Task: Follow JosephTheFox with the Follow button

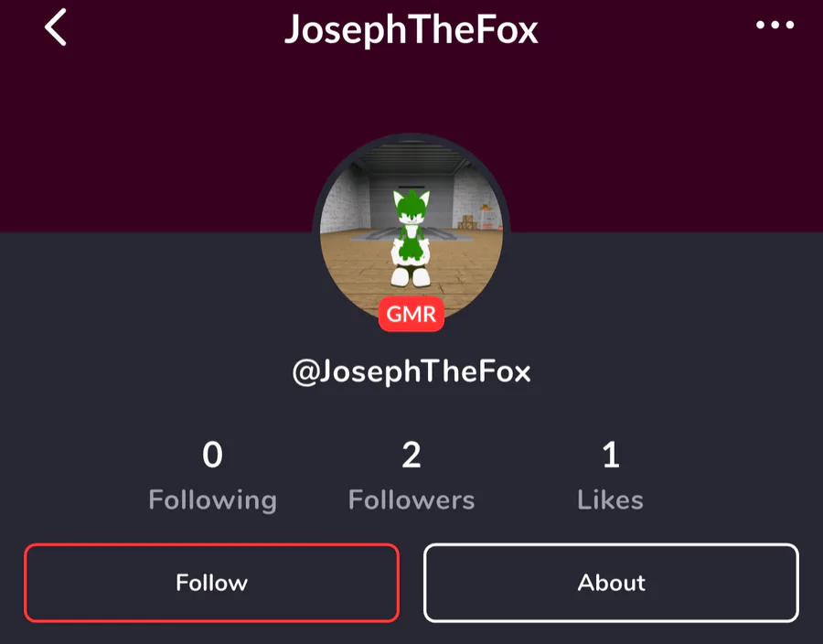Action: pyautogui.click(x=211, y=583)
